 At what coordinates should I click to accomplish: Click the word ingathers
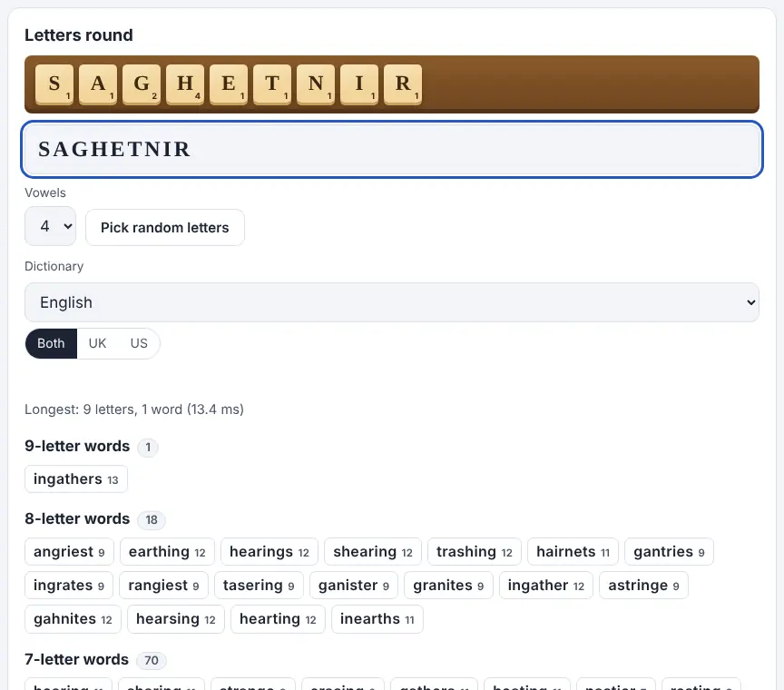pos(76,479)
